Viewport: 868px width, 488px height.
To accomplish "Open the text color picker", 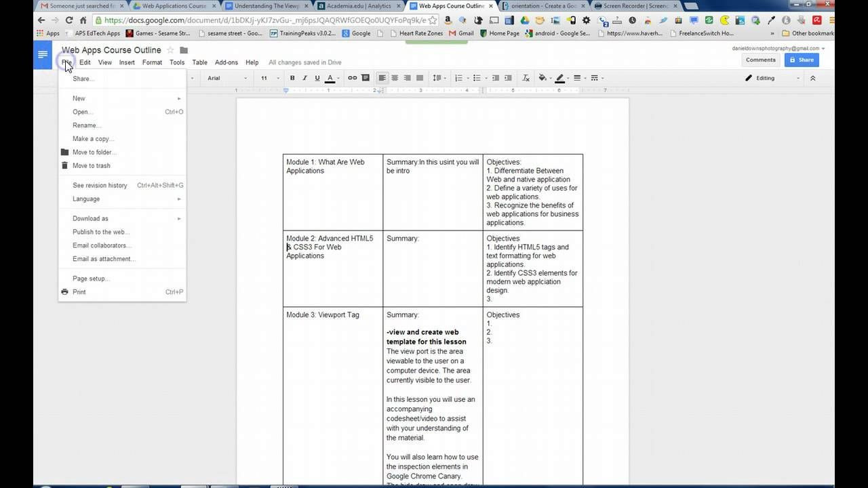I will point(332,78).
